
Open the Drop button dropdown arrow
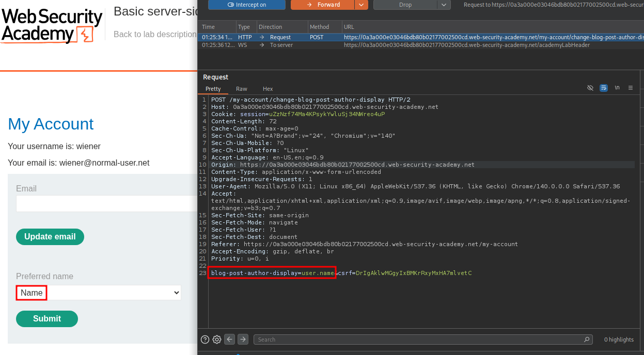[x=444, y=5]
